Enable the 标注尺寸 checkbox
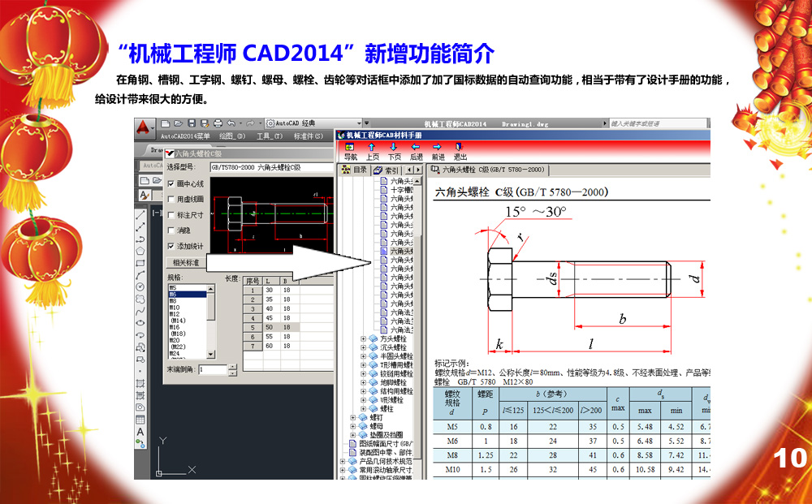Screen dimensions: 812x504 171,215
